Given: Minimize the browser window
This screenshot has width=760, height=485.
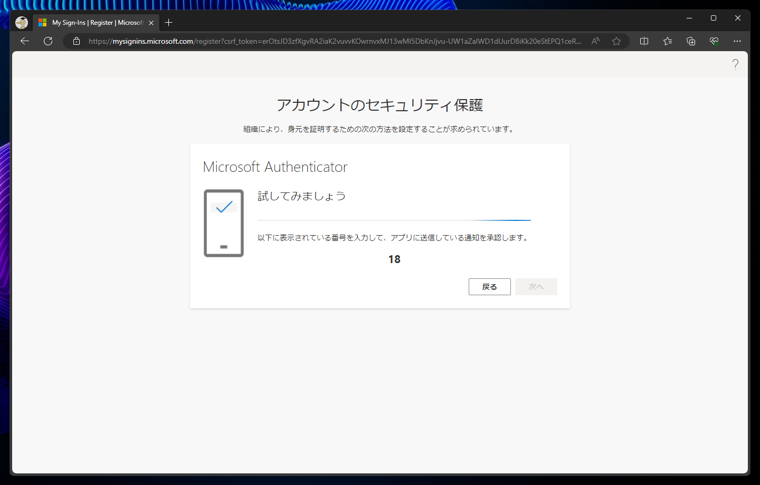Looking at the screenshot, I should (689, 18).
